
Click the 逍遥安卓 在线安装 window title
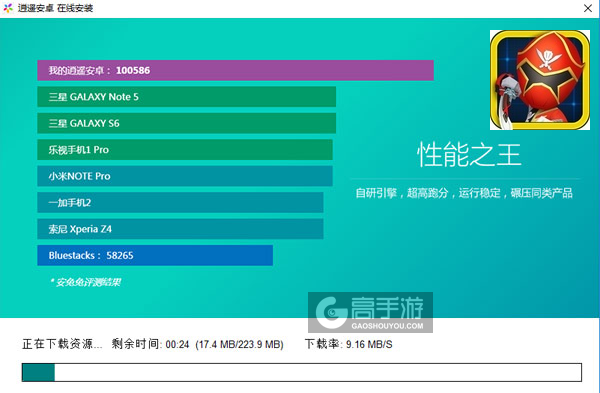(55, 8)
